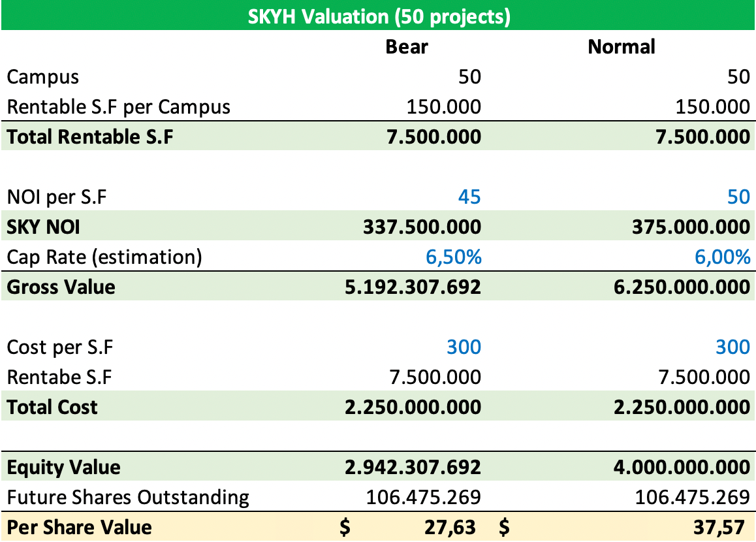Select the 'SKYH Valuation (50 projects)' title cell
The image size is (756, 542).
[x=379, y=17]
